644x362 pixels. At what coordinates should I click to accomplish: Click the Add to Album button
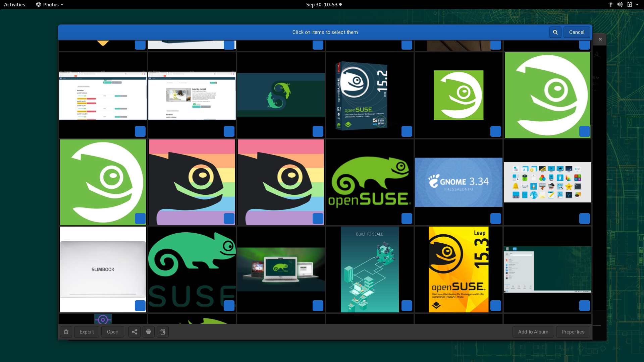(533, 332)
